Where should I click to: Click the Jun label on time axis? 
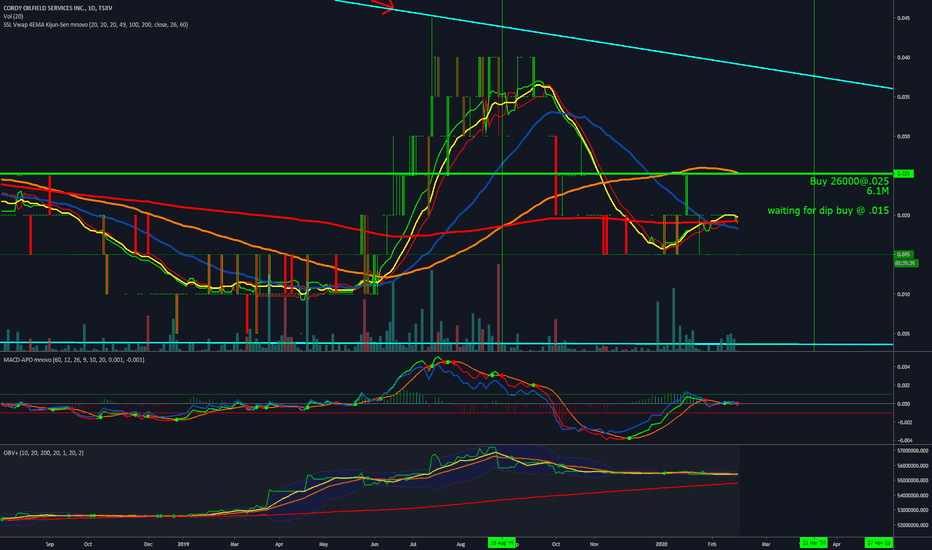pos(374,544)
